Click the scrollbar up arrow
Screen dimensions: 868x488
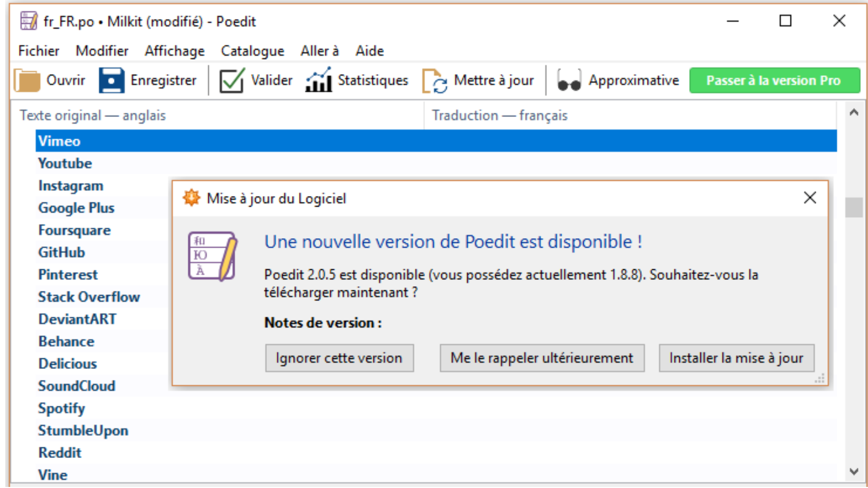coord(854,112)
